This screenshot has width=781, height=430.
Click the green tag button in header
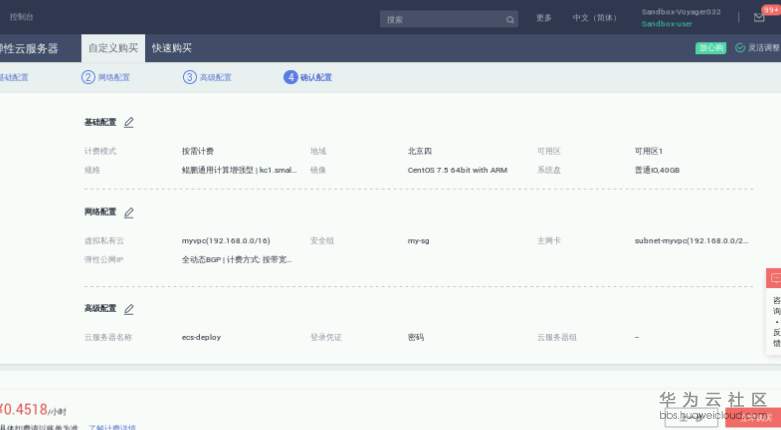(x=711, y=48)
